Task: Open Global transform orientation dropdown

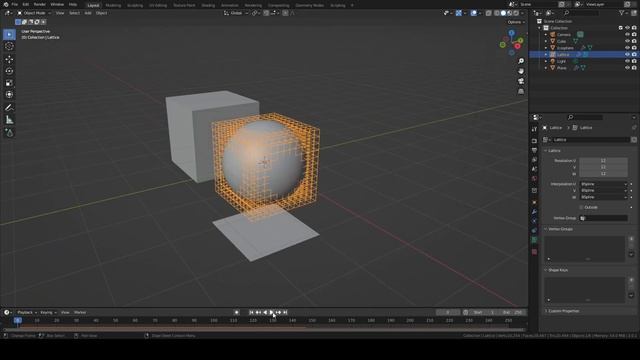Action: tap(236, 13)
